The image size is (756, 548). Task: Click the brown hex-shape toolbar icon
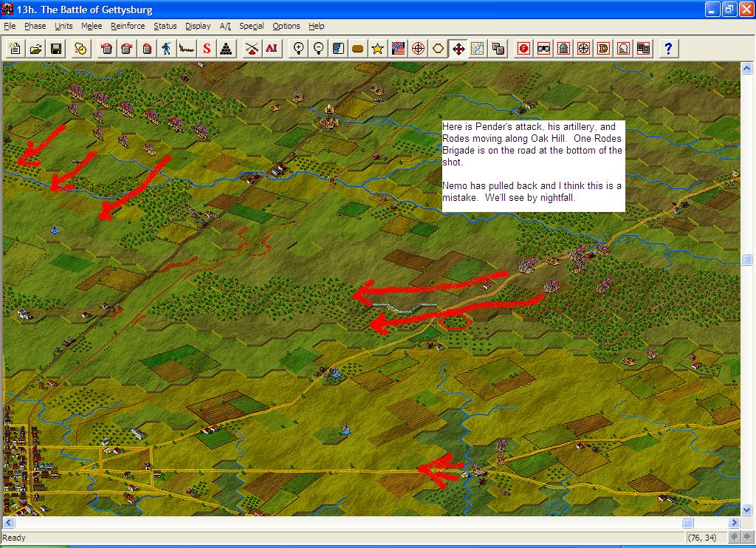coord(358,48)
